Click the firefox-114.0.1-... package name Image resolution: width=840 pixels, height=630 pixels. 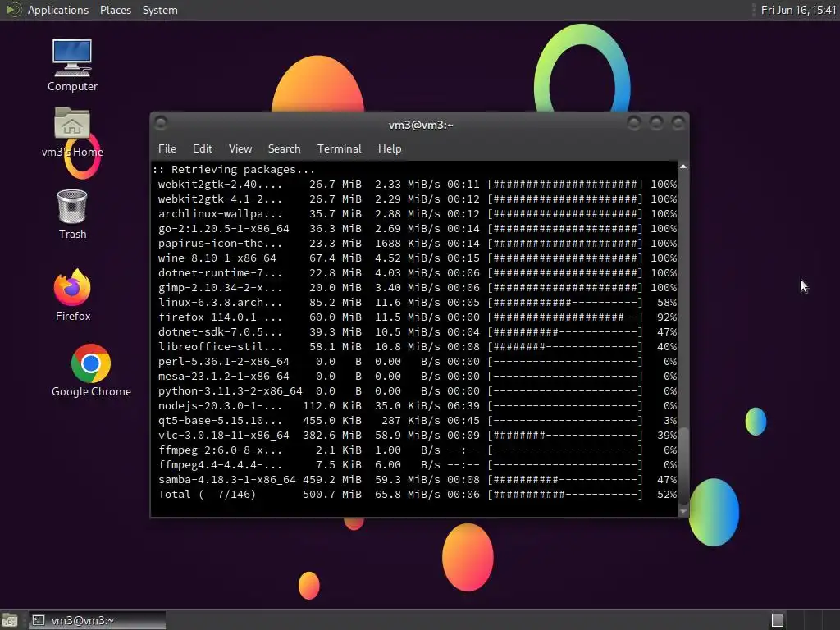[x=220, y=317]
